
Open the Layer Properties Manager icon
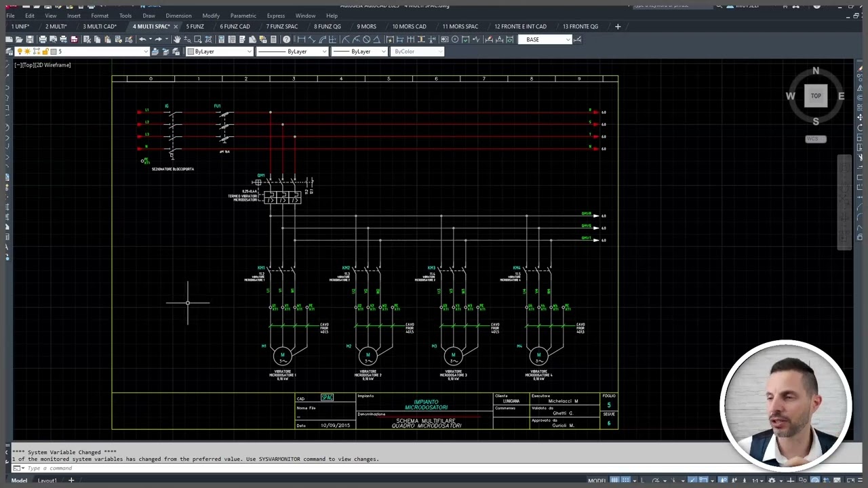point(9,52)
